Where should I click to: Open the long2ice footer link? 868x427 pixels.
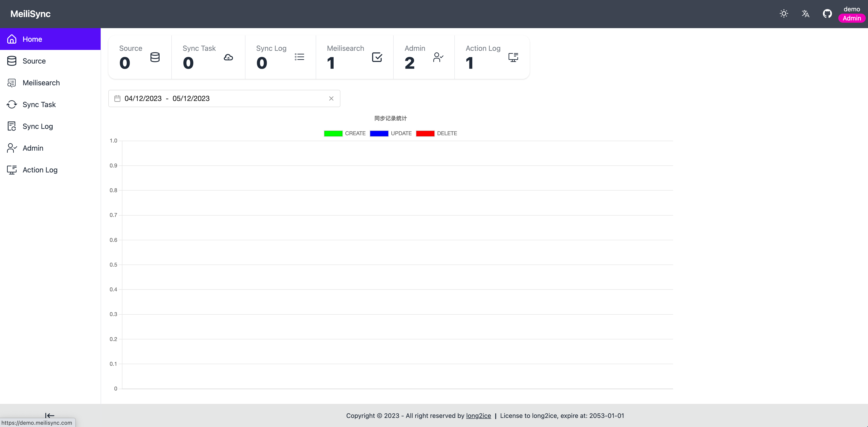point(478,416)
